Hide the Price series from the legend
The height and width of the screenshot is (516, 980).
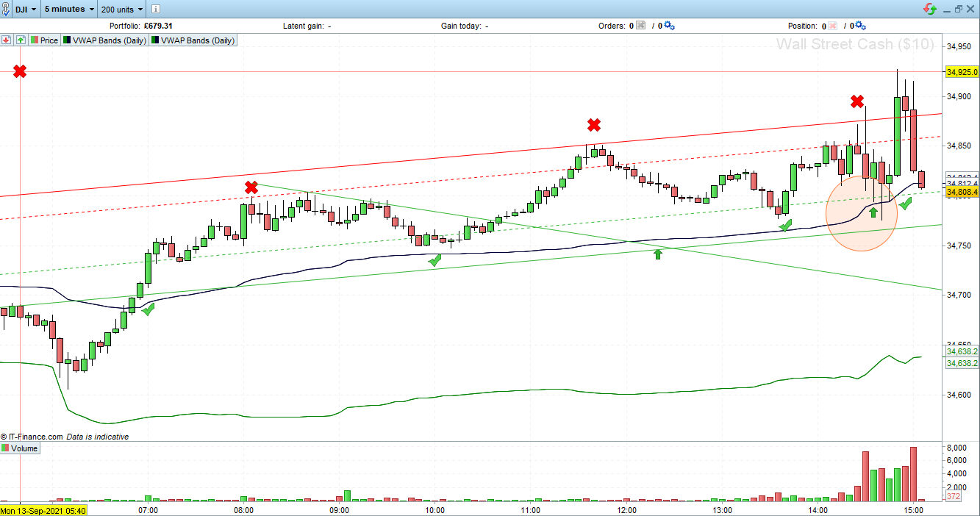click(47, 40)
